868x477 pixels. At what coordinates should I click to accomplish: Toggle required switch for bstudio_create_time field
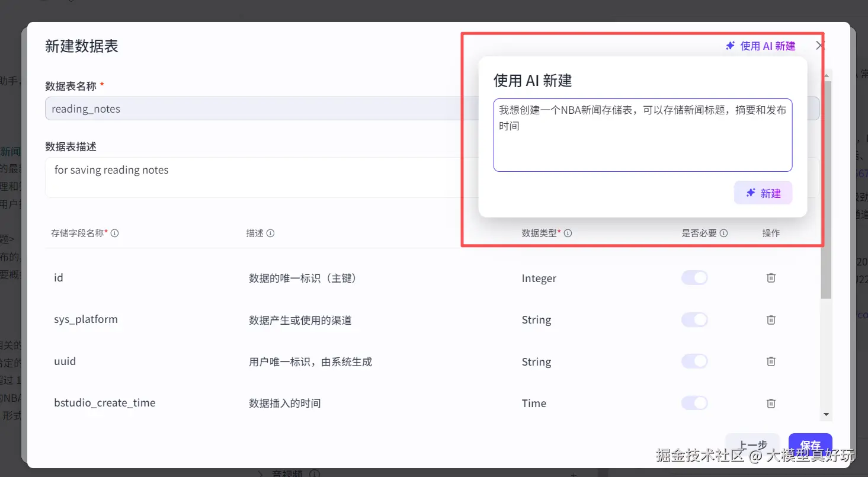[x=694, y=404]
